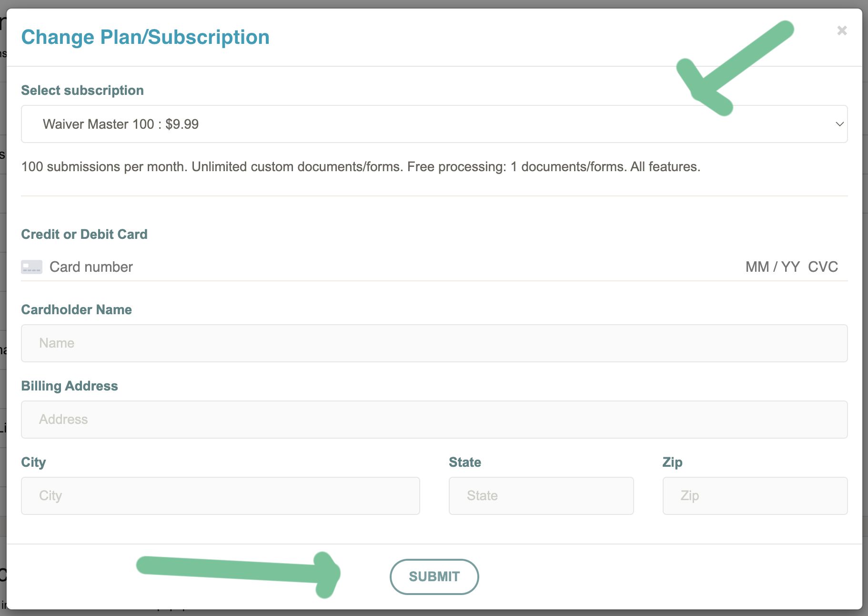Select the Waiver Master 100 plan option

pos(121,124)
